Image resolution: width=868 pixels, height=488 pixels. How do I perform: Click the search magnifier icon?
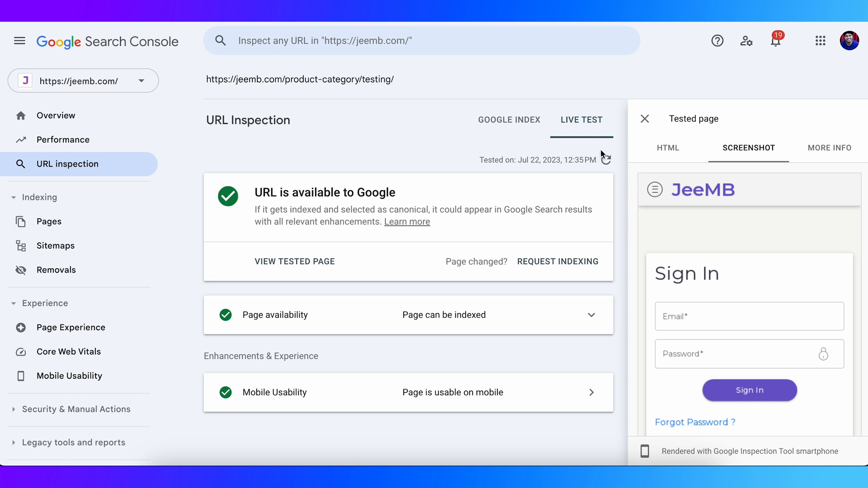coord(221,41)
